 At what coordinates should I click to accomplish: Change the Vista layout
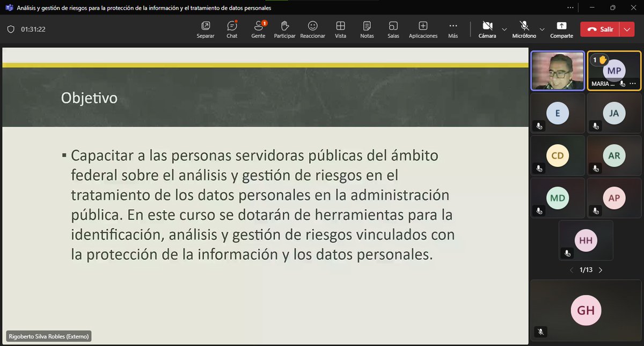click(x=340, y=30)
